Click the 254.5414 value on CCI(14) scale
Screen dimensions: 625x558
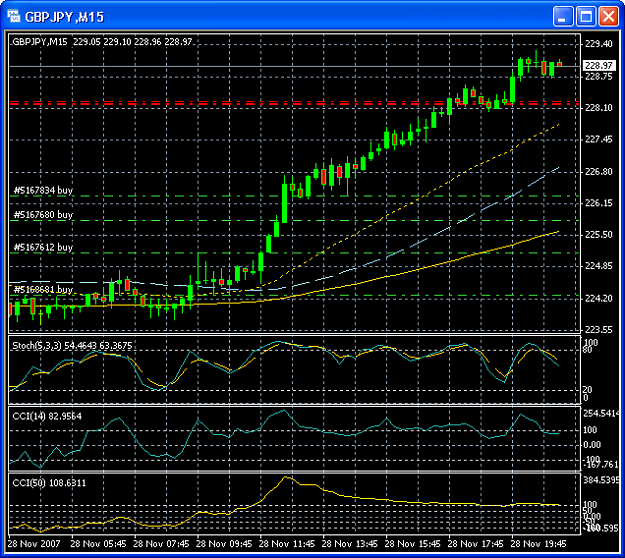(x=602, y=414)
